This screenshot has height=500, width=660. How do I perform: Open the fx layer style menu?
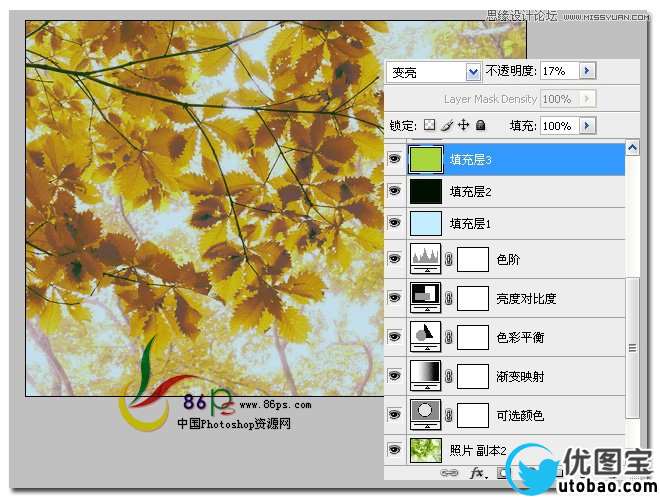[478, 473]
